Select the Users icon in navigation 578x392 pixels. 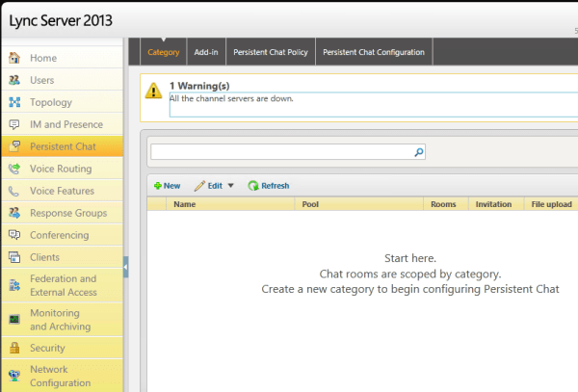point(14,80)
